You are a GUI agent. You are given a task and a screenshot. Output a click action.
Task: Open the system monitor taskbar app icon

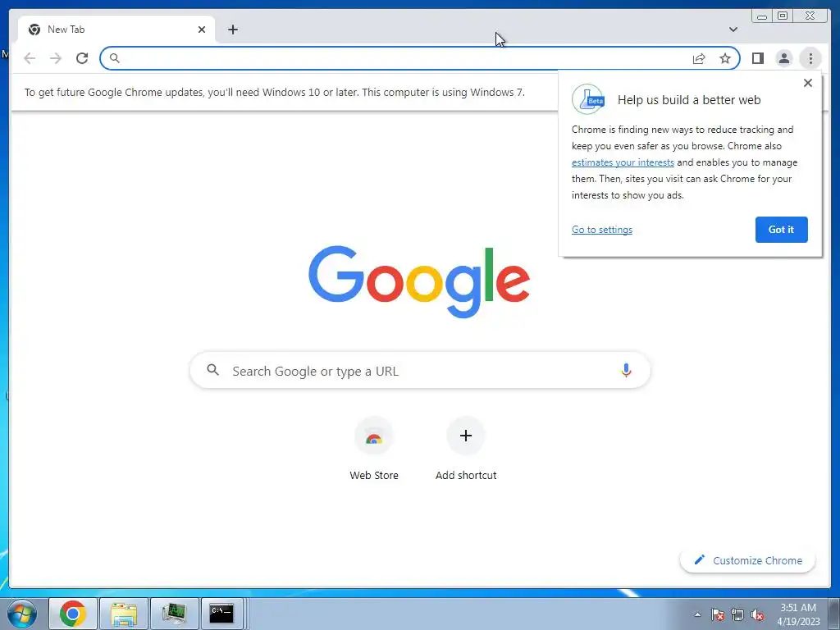point(174,614)
